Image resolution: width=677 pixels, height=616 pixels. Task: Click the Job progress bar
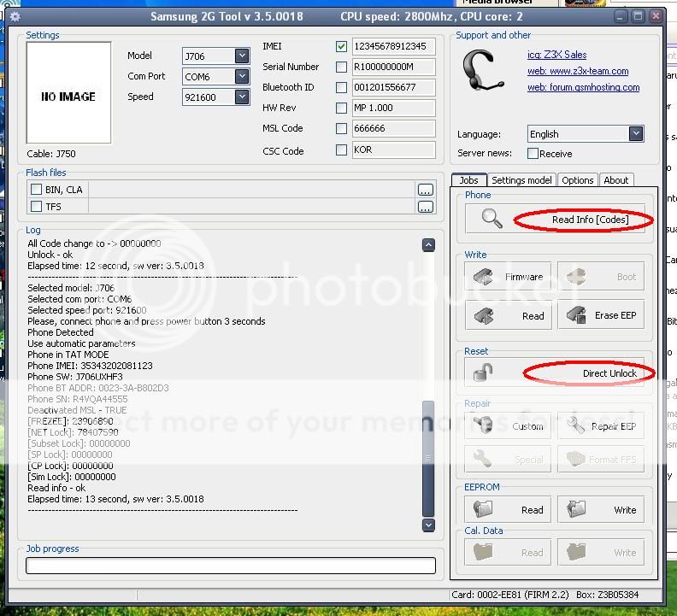coord(231,565)
